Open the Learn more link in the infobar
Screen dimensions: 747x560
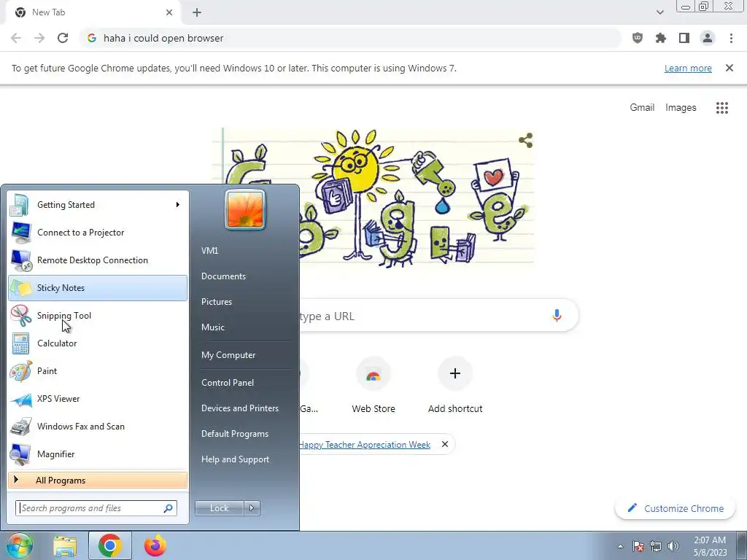tap(688, 68)
